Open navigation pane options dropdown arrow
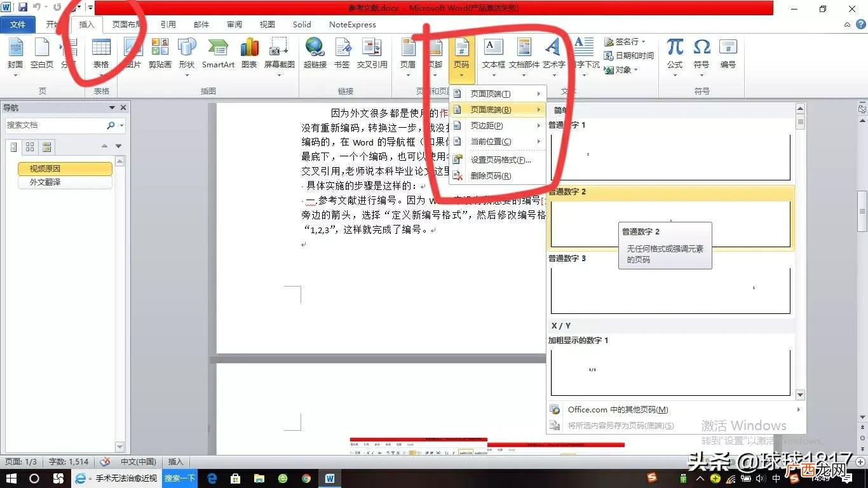This screenshot has width=868, height=488. tap(112, 107)
